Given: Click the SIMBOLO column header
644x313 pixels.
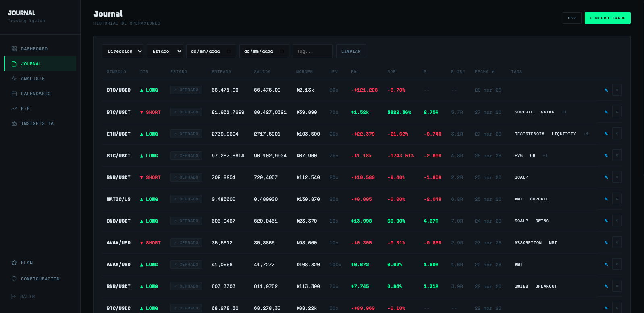Looking at the screenshot, I should tap(116, 71).
